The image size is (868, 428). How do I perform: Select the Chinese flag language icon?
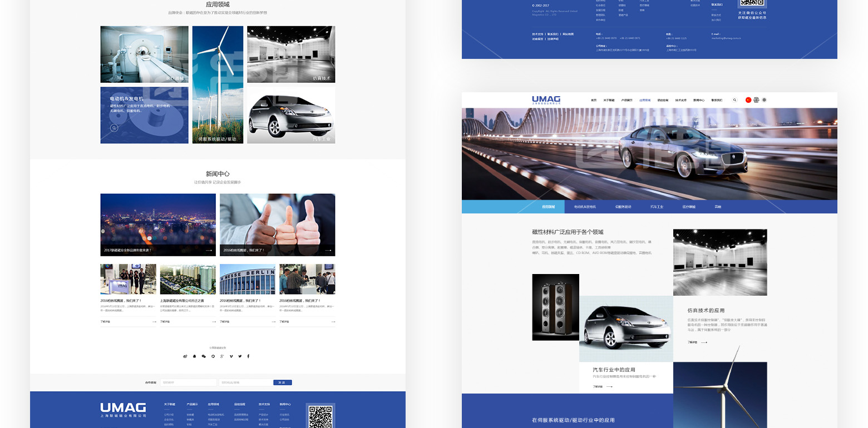[748, 100]
